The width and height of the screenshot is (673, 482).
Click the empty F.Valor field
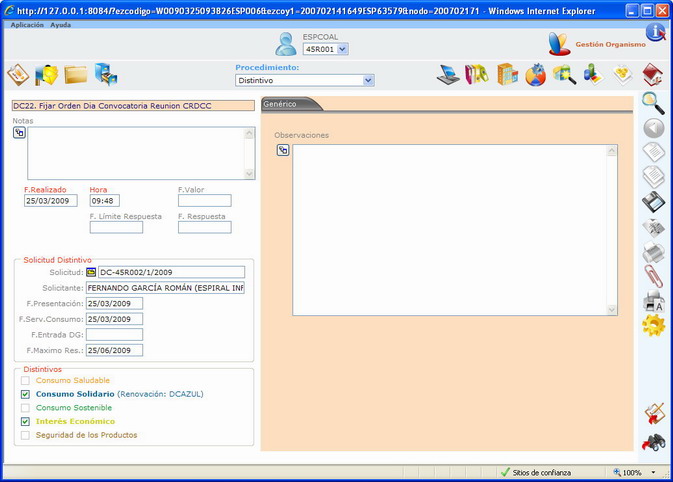[x=205, y=200]
